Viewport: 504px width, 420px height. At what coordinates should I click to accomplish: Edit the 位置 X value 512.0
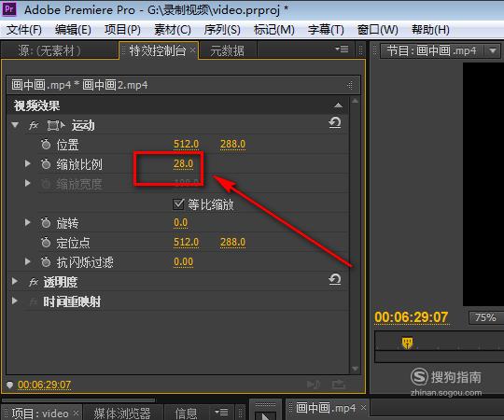coord(186,144)
